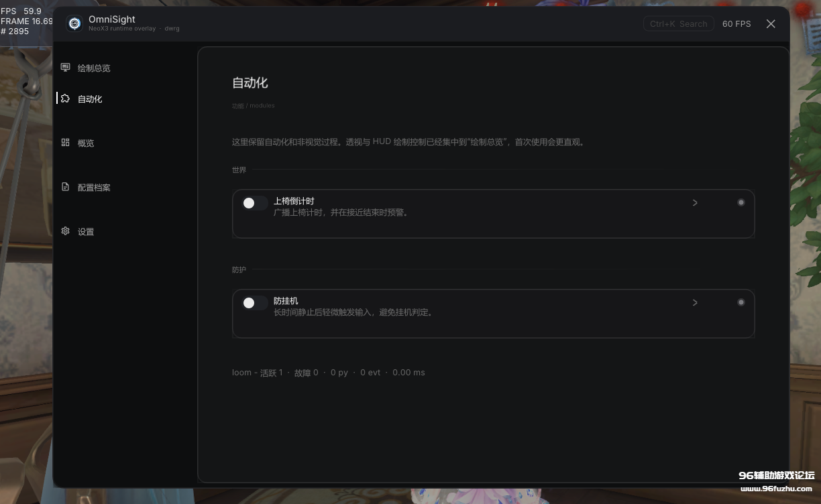
Task: Go to 设置 sidebar label
Action: tap(86, 231)
